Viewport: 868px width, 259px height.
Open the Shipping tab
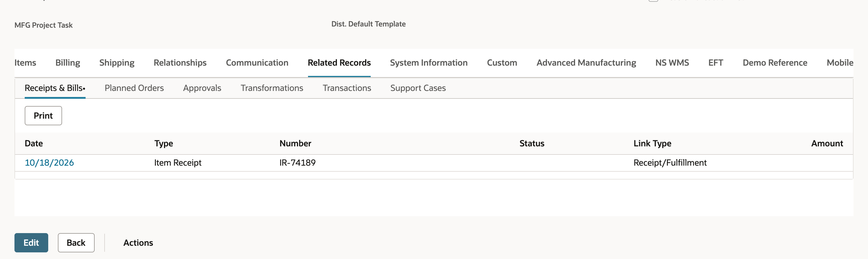pyautogui.click(x=117, y=63)
